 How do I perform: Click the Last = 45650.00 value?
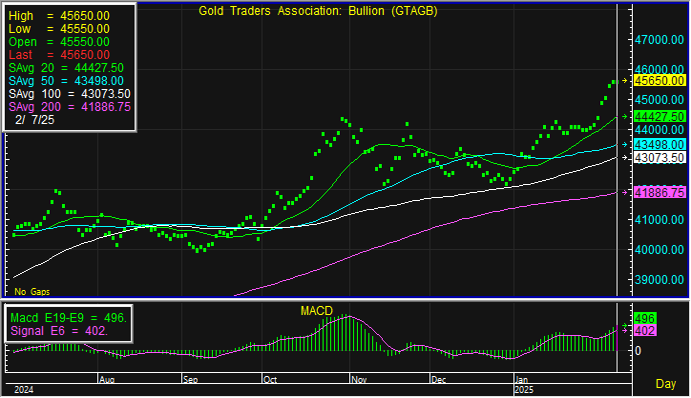click(x=59, y=55)
